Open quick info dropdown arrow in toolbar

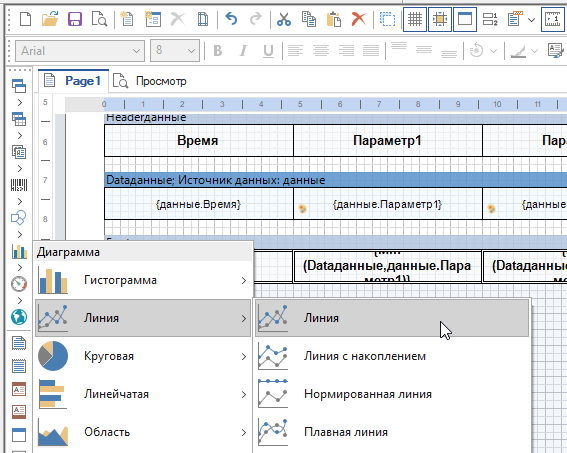point(531,20)
